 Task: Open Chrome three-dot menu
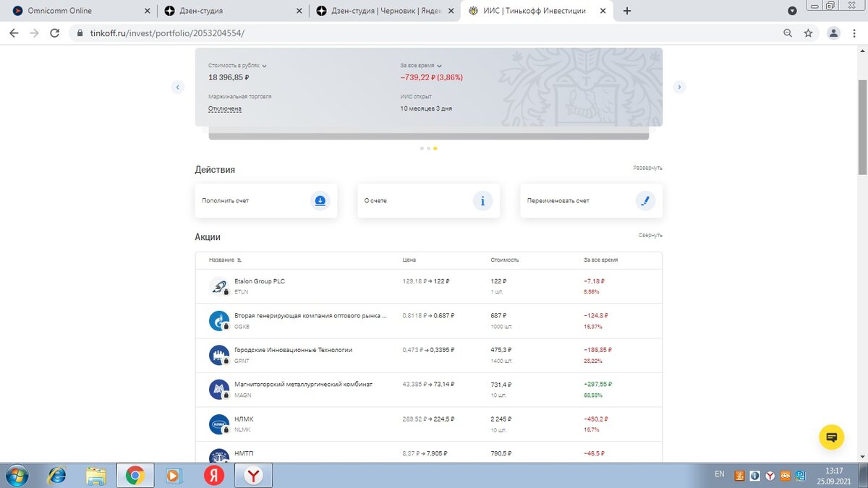(855, 33)
